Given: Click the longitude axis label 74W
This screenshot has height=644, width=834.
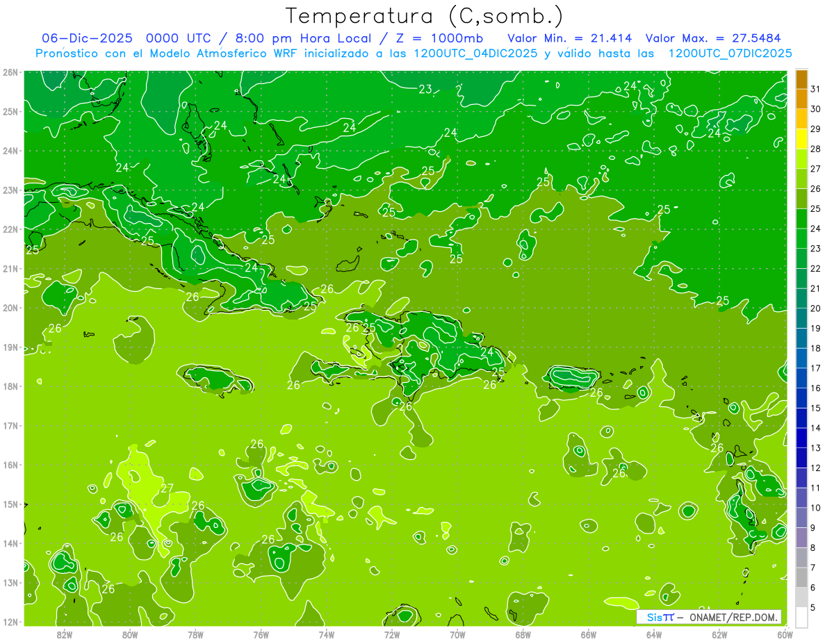Looking at the screenshot, I should 327,634.
